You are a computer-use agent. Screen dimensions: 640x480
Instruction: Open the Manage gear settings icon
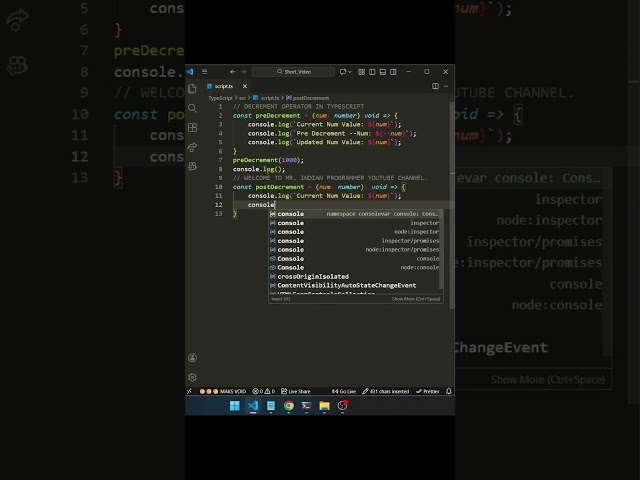192,377
